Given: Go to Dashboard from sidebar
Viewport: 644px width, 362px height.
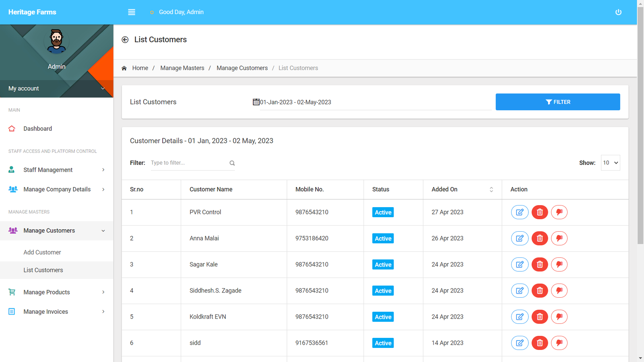Looking at the screenshot, I should [x=37, y=129].
